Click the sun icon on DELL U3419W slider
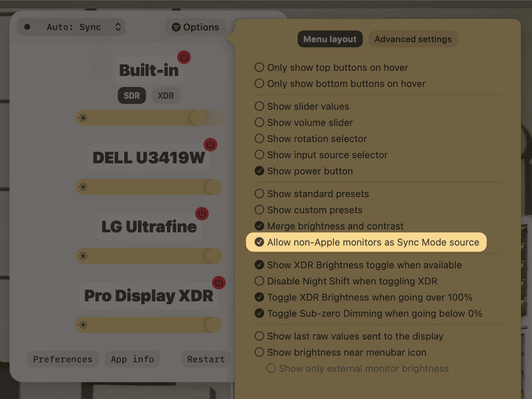 (83, 187)
